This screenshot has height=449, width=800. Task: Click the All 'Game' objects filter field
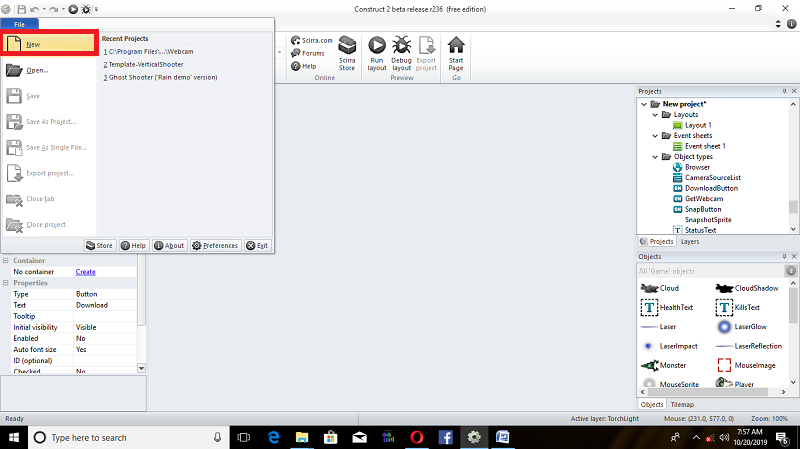pyautogui.click(x=711, y=271)
